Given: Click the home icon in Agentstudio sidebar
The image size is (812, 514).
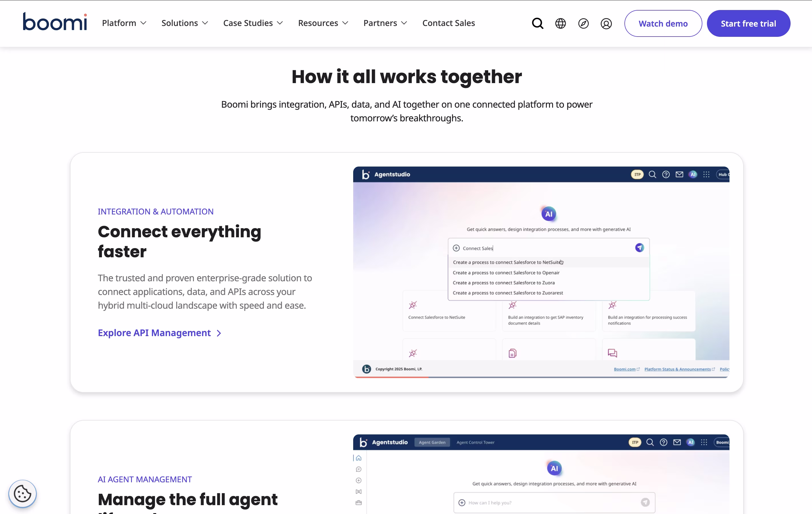Looking at the screenshot, I should coord(358,458).
